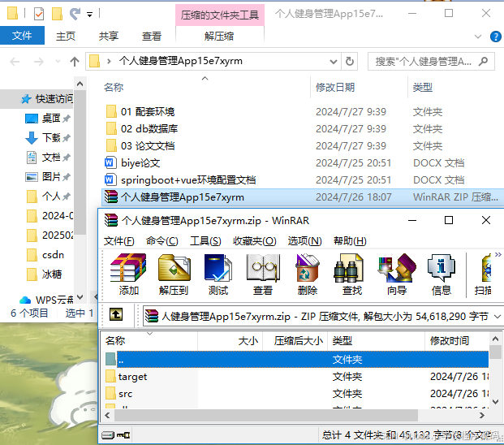Open the recent locations dropdown arrow
This screenshot has height=445, width=504.
[x=58, y=61]
